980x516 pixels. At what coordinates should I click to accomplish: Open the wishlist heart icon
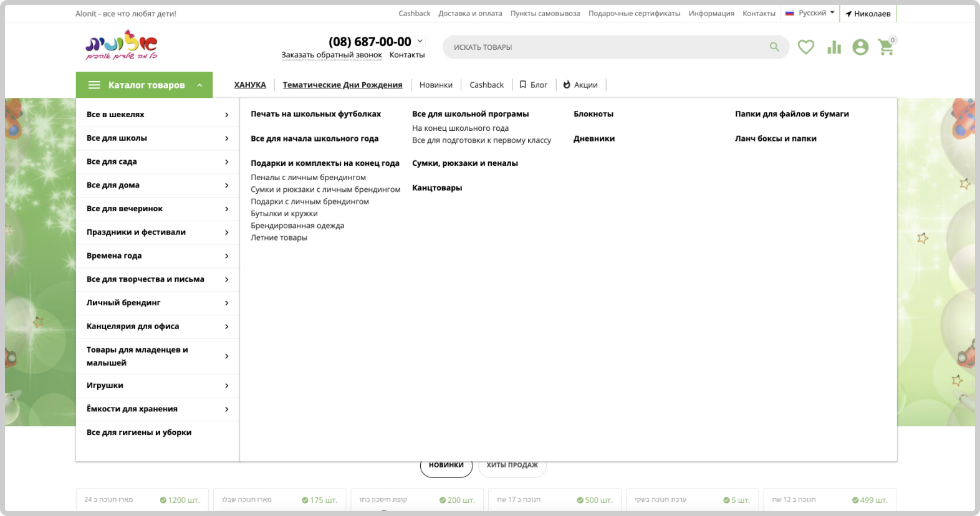point(805,47)
